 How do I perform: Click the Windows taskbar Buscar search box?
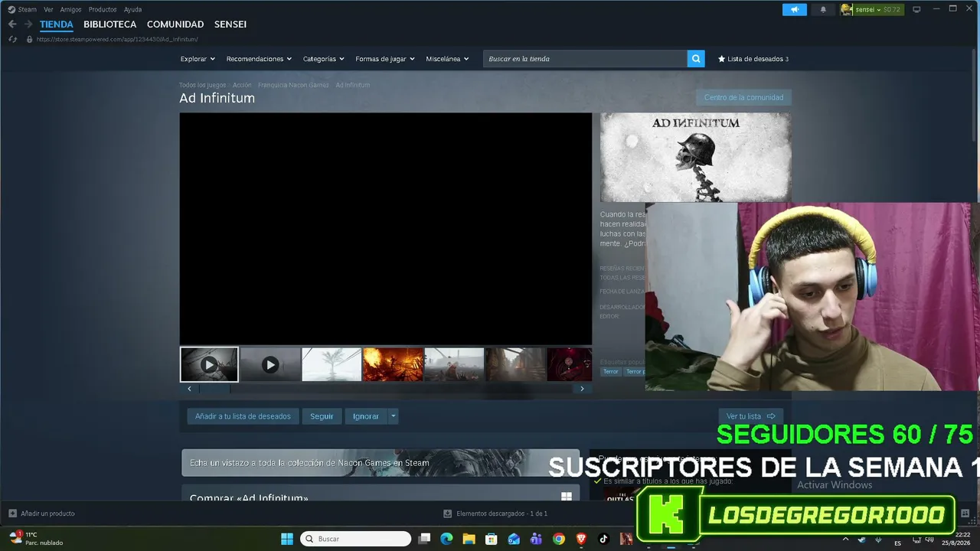pos(355,539)
